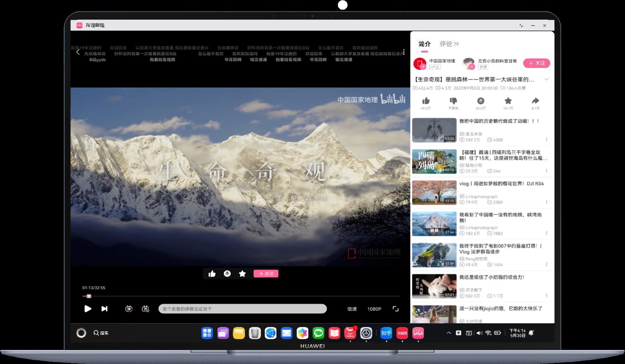Open the bilibili app in the dock
Viewport: 625px width, 364px height.
418,333
